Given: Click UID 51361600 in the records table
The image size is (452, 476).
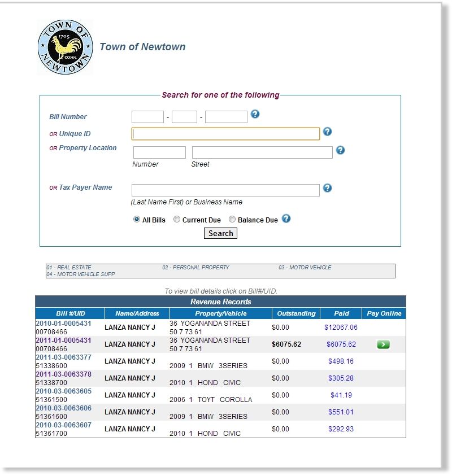Looking at the screenshot, I should pyautogui.click(x=51, y=417).
